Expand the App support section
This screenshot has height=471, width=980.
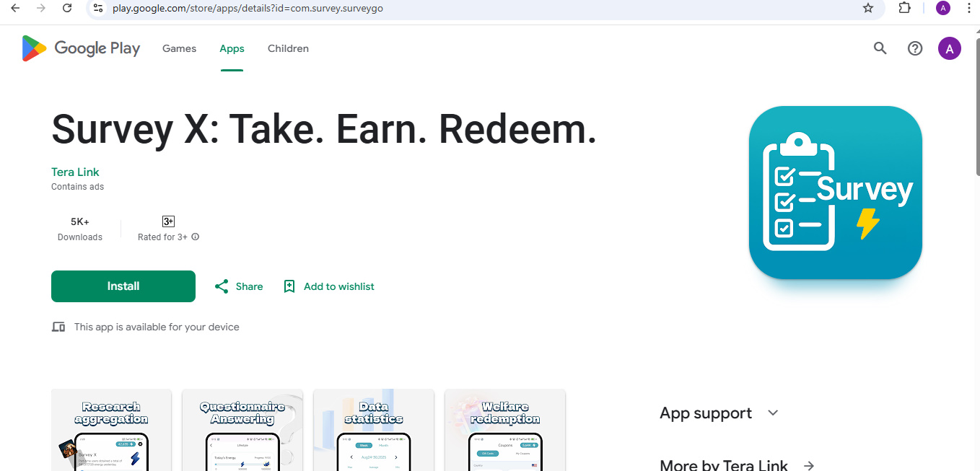(773, 413)
